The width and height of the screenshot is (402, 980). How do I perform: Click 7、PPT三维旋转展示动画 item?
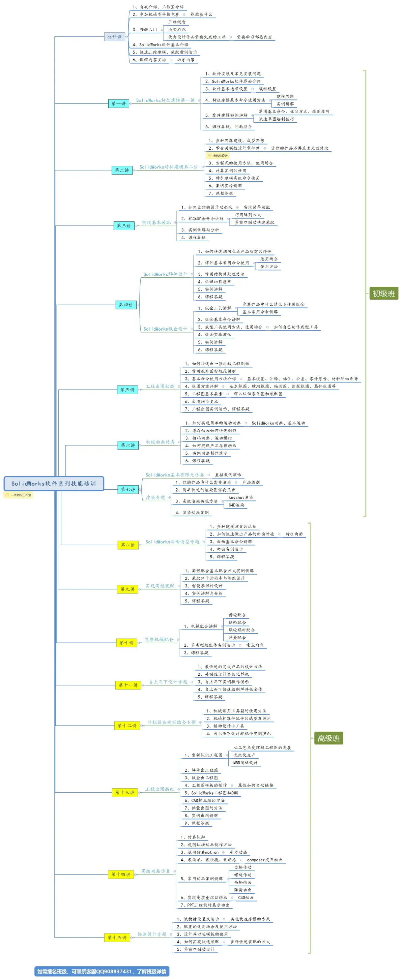tap(205, 905)
